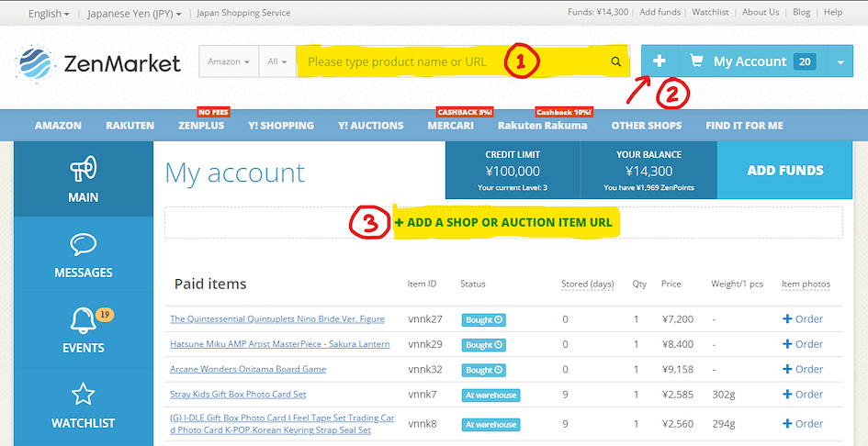This screenshot has height=446, width=868.
Task: Click Order plus icon for (G) I-DLE item
Action: (787, 424)
